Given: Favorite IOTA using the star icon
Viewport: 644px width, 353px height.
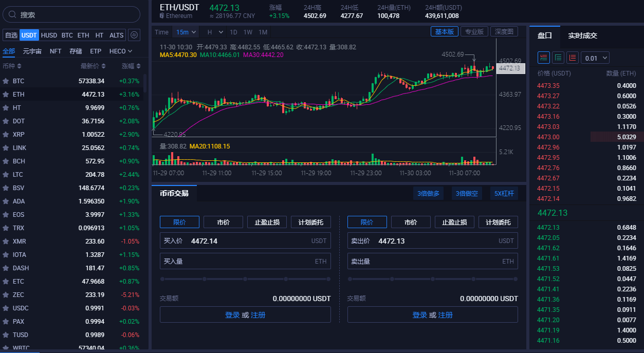Looking at the screenshot, I should [x=6, y=255].
